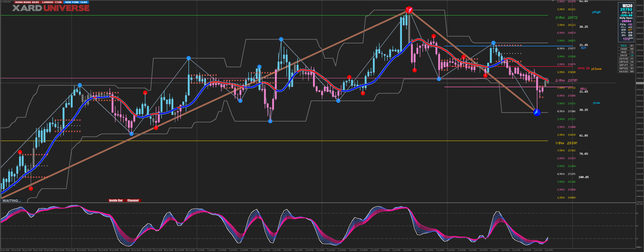The height and width of the screenshot is (252, 644).
Task: Switch chart symbol to XAUUSD
Action: (x=623, y=72)
